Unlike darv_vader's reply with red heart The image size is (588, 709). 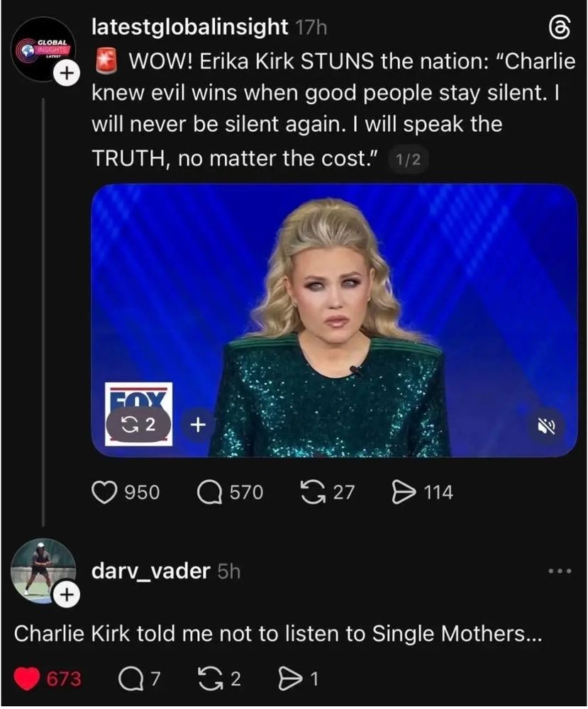[47, 679]
